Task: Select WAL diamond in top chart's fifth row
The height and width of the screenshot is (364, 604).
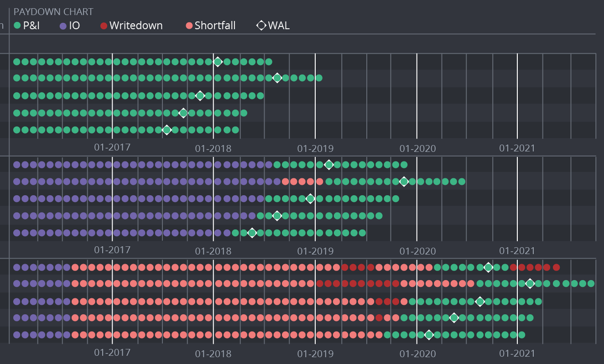Action: [167, 130]
